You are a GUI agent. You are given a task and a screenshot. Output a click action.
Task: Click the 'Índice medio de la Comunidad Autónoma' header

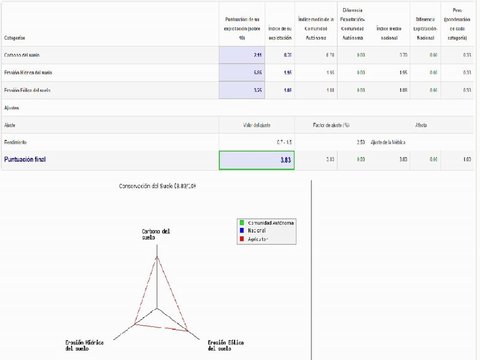tap(316, 28)
